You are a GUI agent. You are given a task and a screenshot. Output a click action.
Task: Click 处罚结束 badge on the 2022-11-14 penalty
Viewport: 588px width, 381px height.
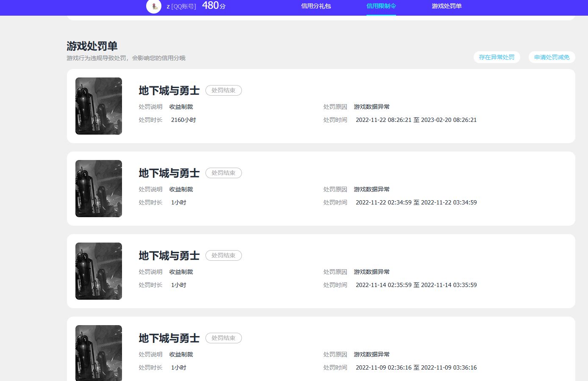[x=223, y=256]
